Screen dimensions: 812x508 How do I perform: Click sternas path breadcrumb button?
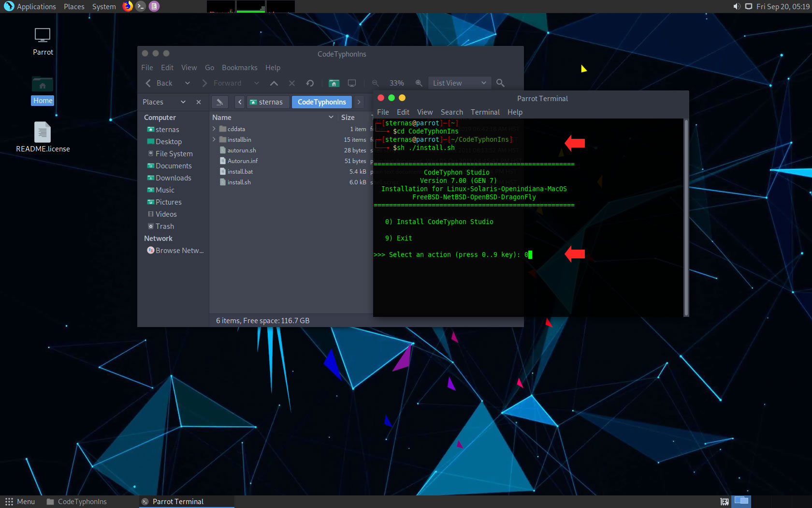click(266, 102)
